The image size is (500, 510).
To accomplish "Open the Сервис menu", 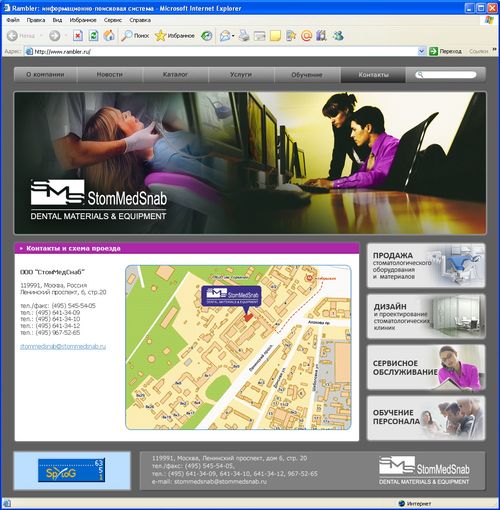I will click(x=113, y=20).
